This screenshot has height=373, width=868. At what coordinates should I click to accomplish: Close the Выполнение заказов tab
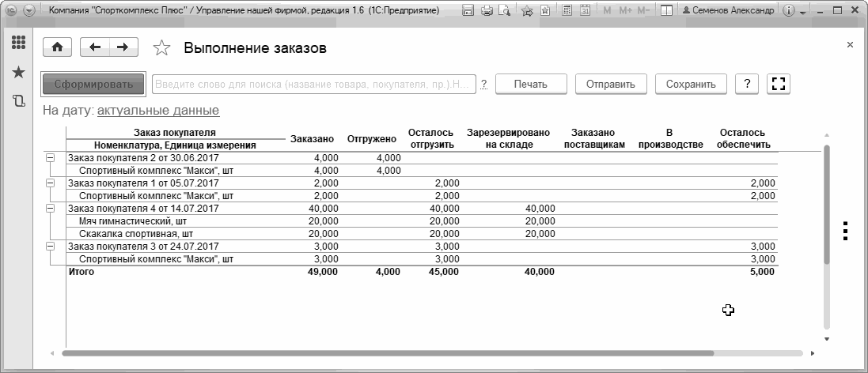coord(851,45)
